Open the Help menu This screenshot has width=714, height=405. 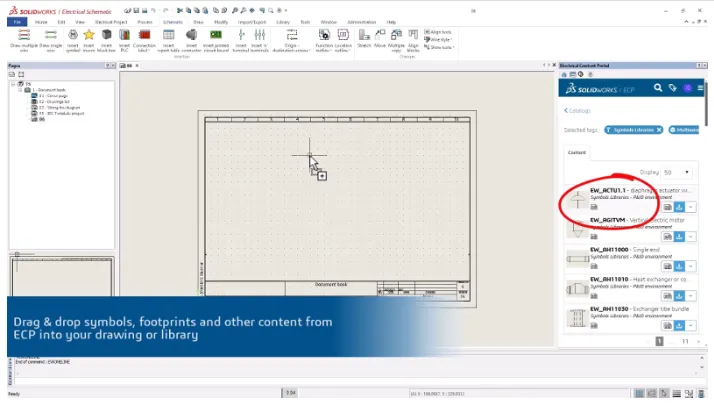[391, 22]
